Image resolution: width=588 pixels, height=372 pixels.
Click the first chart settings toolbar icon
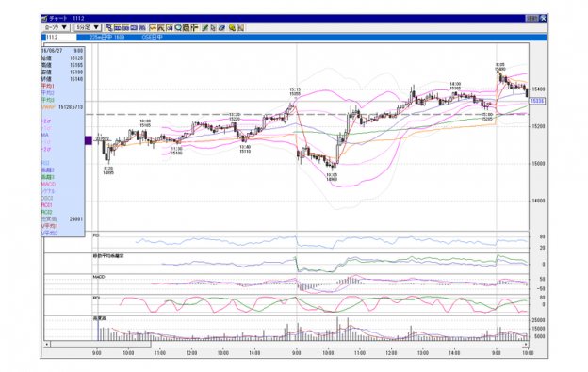pyautogui.click(x=108, y=27)
